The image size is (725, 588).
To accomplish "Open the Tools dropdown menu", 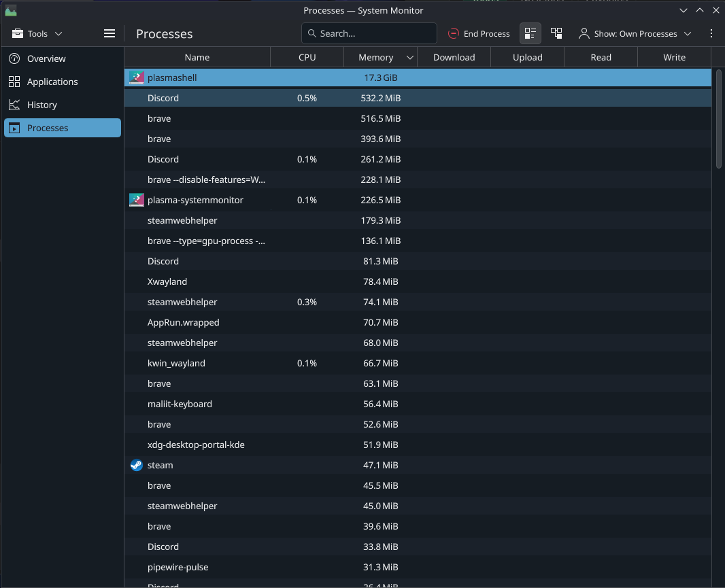I will coord(37,33).
